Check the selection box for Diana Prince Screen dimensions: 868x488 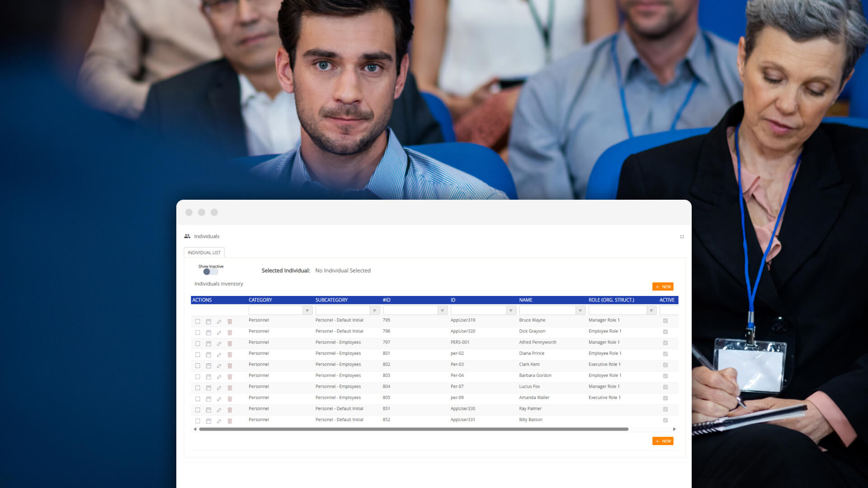click(198, 355)
